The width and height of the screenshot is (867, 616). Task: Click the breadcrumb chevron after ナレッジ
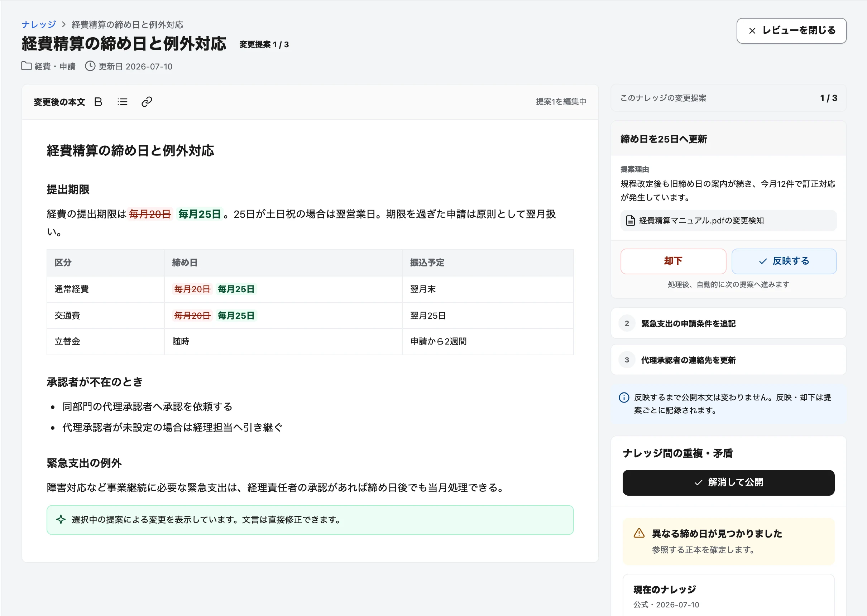(x=64, y=25)
